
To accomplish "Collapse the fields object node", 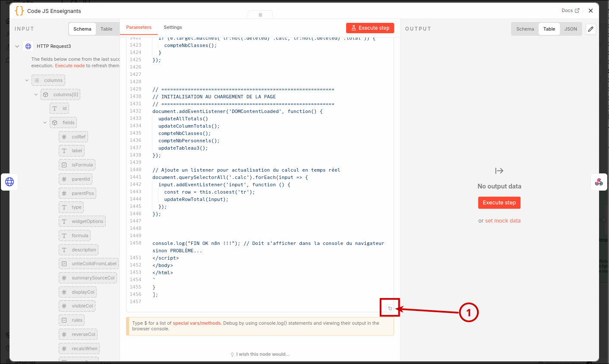I will tap(45, 122).
